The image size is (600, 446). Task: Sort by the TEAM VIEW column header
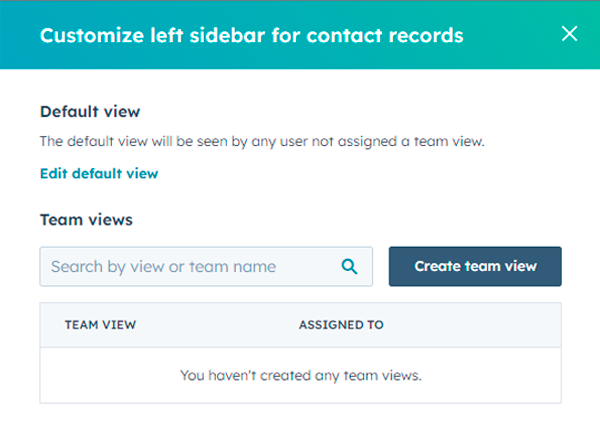tap(100, 325)
